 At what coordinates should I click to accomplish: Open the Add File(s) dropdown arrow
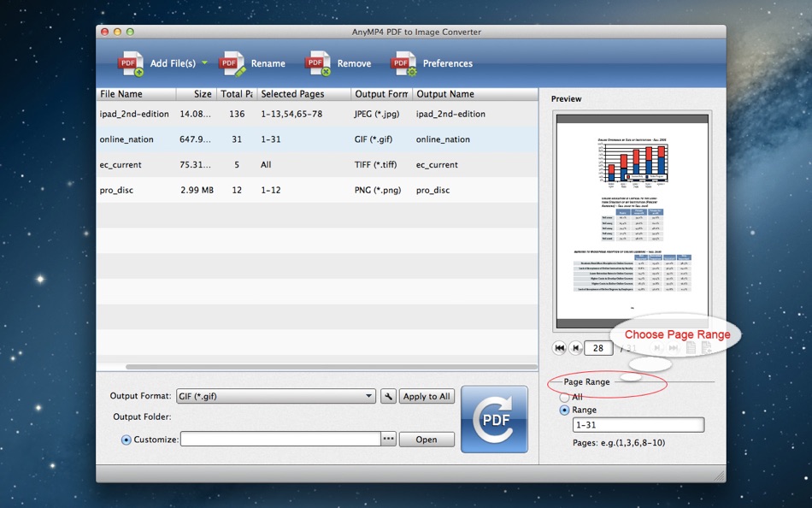tap(204, 62)
